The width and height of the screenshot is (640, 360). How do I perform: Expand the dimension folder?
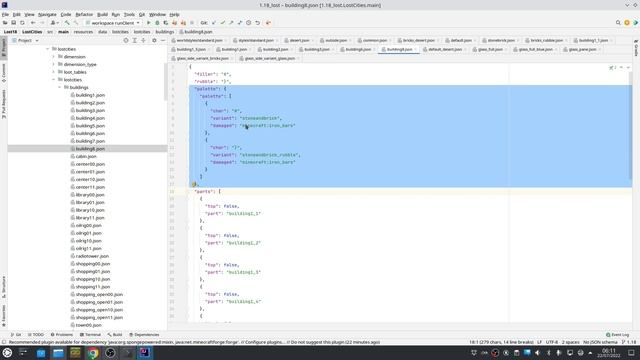coord(53,57)
